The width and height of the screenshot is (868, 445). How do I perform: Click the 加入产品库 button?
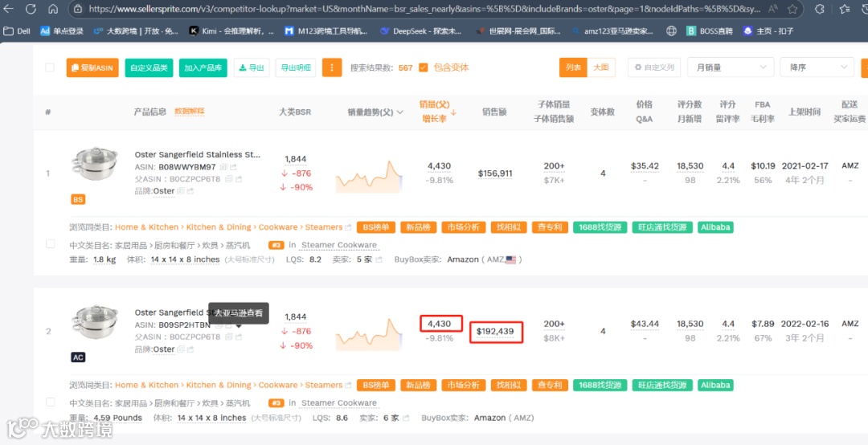(203, 67)
